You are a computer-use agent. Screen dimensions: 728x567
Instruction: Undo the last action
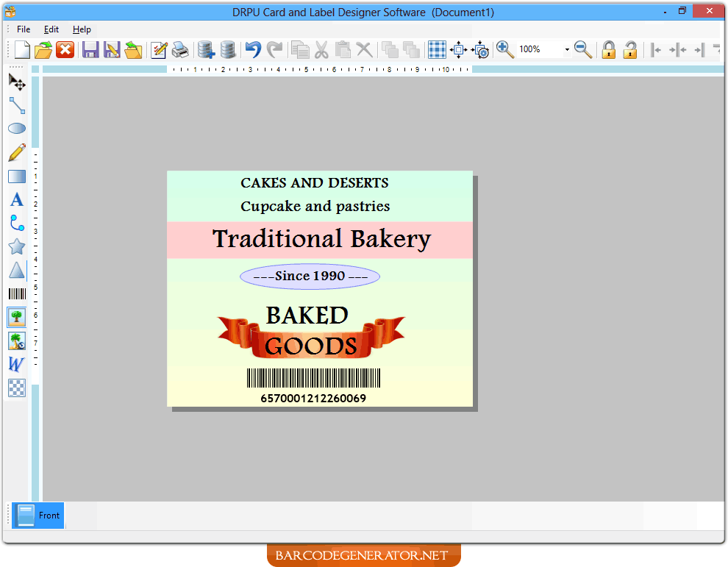(253, 50)
